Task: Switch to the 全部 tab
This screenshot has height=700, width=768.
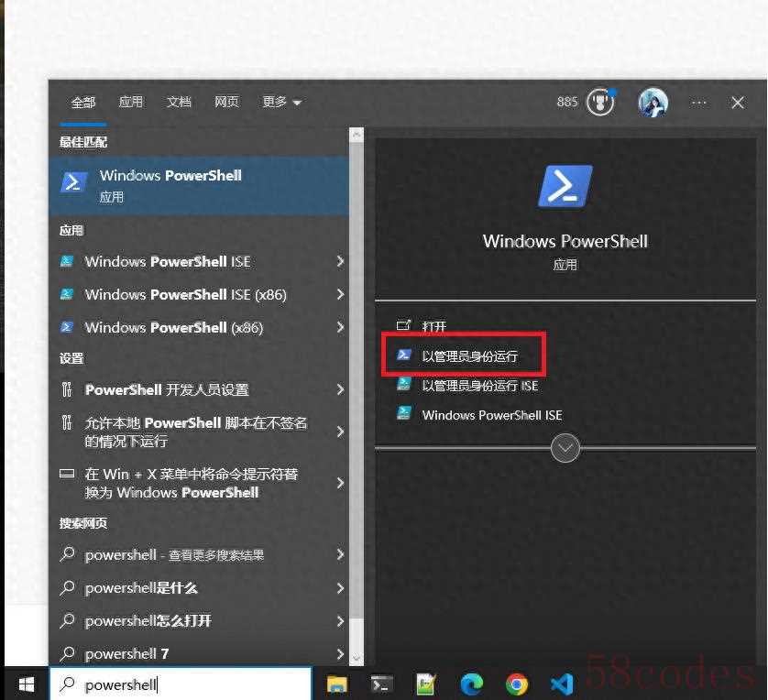Action: (83, 103)
